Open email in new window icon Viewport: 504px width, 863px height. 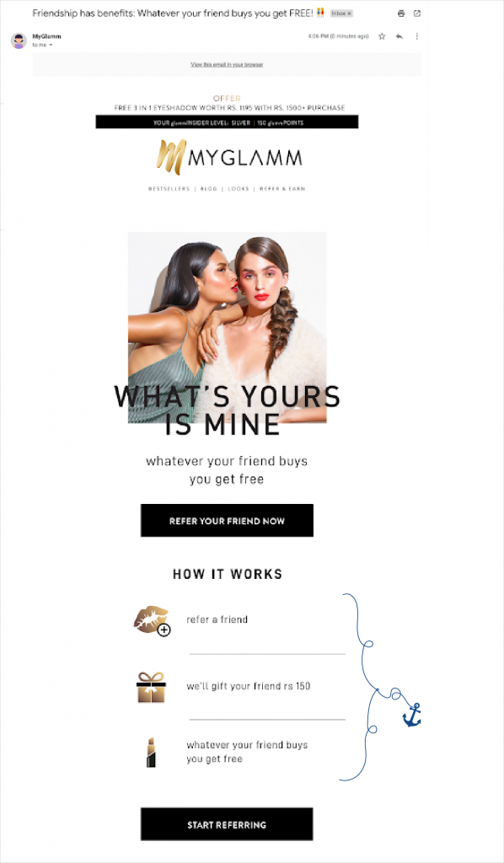[x=417, y=13]
